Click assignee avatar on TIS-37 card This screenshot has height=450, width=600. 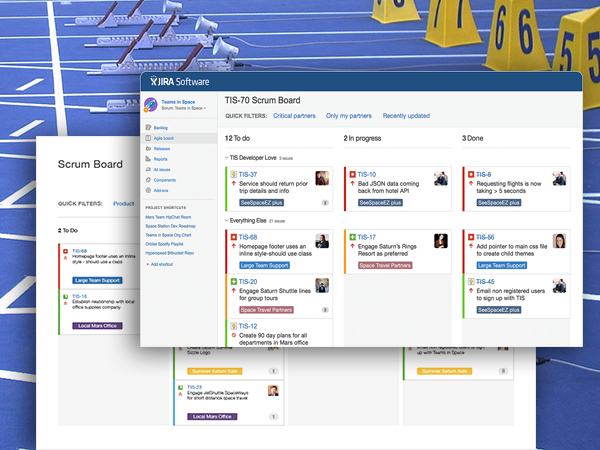pos(322,178)
